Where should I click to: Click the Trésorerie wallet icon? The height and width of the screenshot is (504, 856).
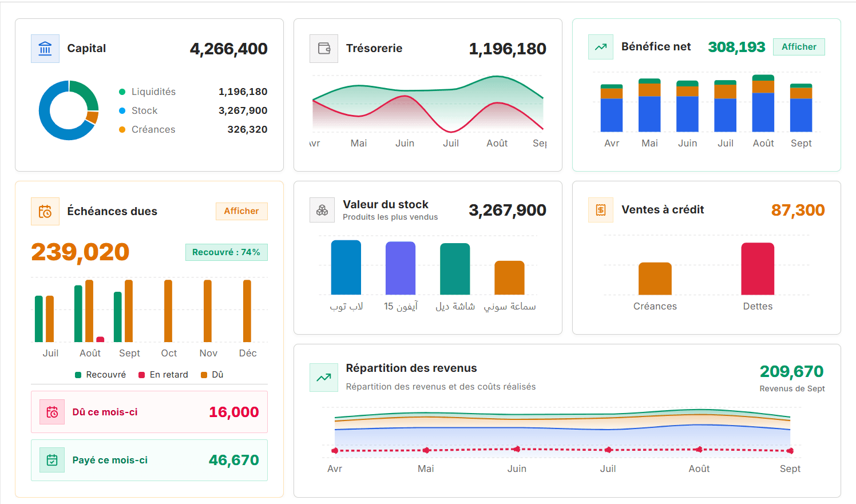point(324,49)
